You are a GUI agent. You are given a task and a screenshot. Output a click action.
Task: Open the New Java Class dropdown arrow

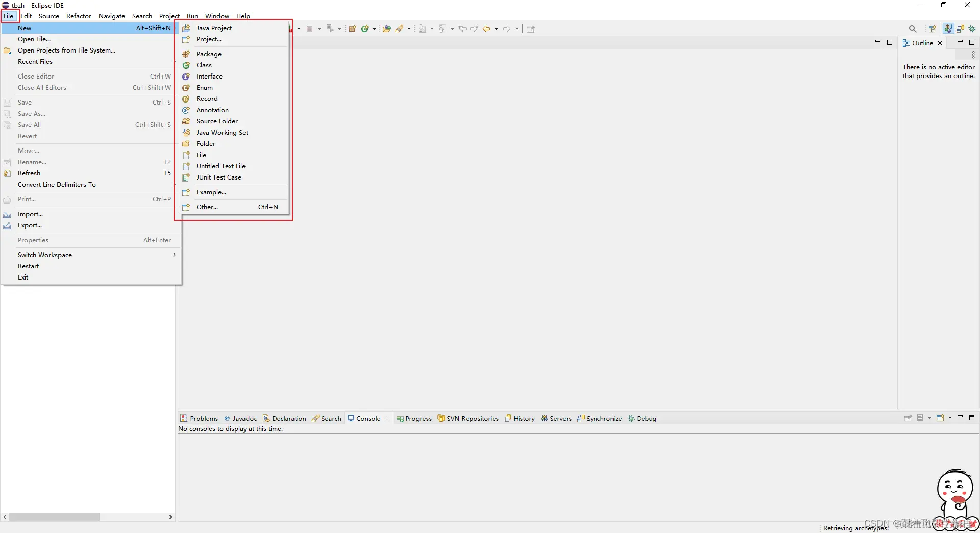(x=374, y=29)
